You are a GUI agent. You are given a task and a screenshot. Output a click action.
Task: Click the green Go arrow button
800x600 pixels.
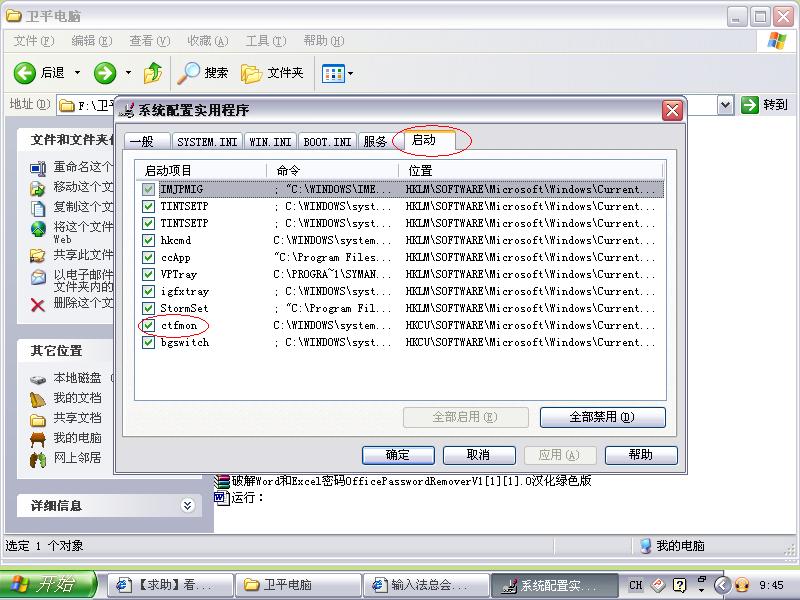(x=749, y=105)
